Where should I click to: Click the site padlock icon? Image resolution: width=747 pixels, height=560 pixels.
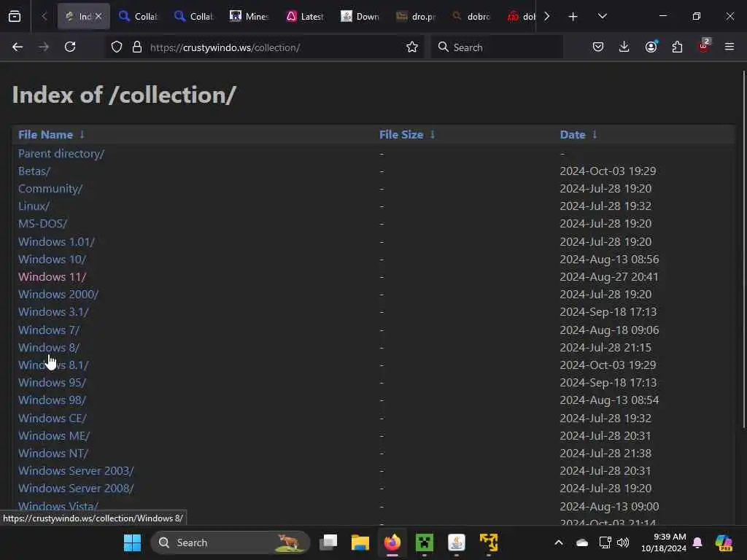pyautogui.click(x=137, y=47)
